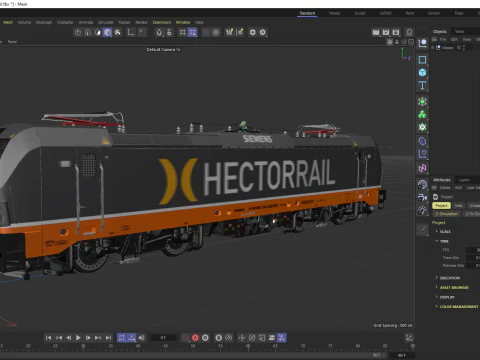Add a Light object from side palette
480x360 pixels.
click(422, 210)
